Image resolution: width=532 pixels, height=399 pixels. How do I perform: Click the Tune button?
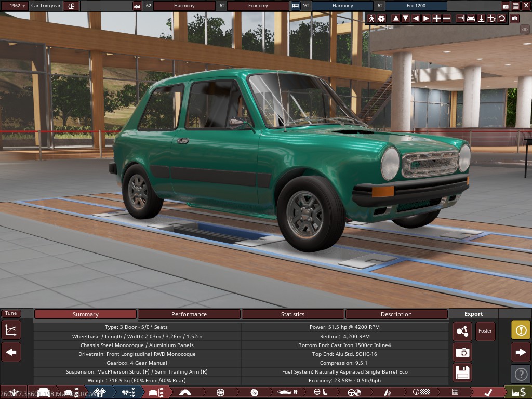(11, 313)
